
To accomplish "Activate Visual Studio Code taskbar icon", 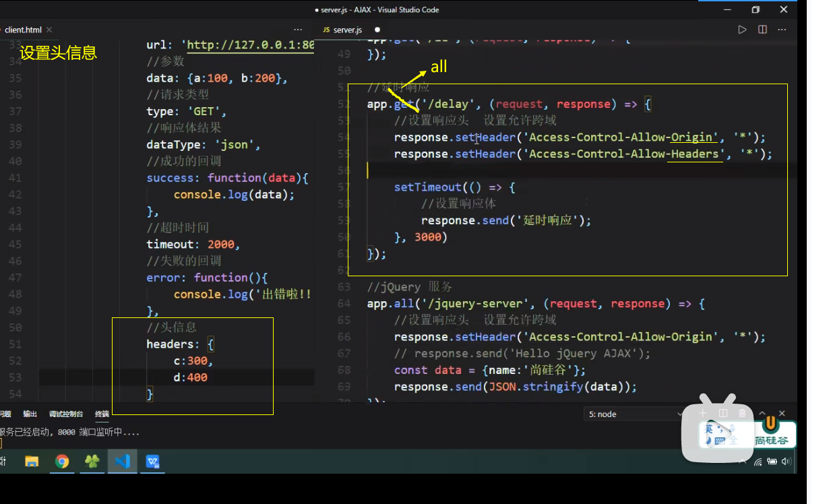I will (x=122, y=462).
